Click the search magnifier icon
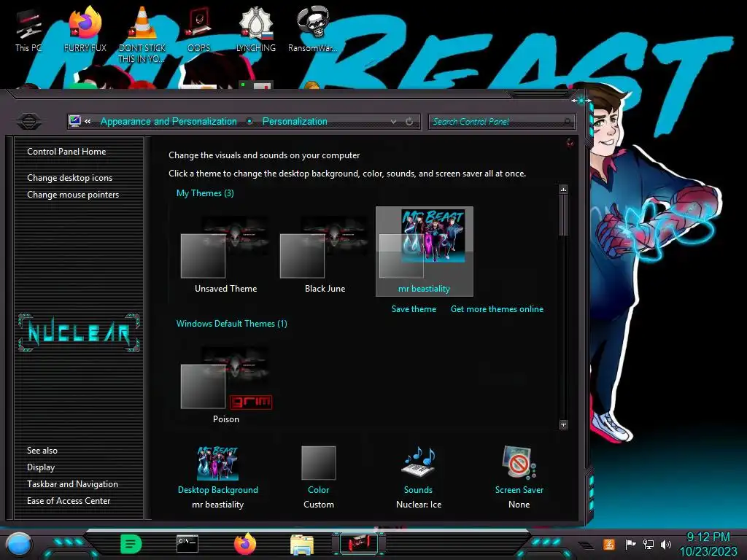The width and height of the screenshot is (747, 560). 567,122
